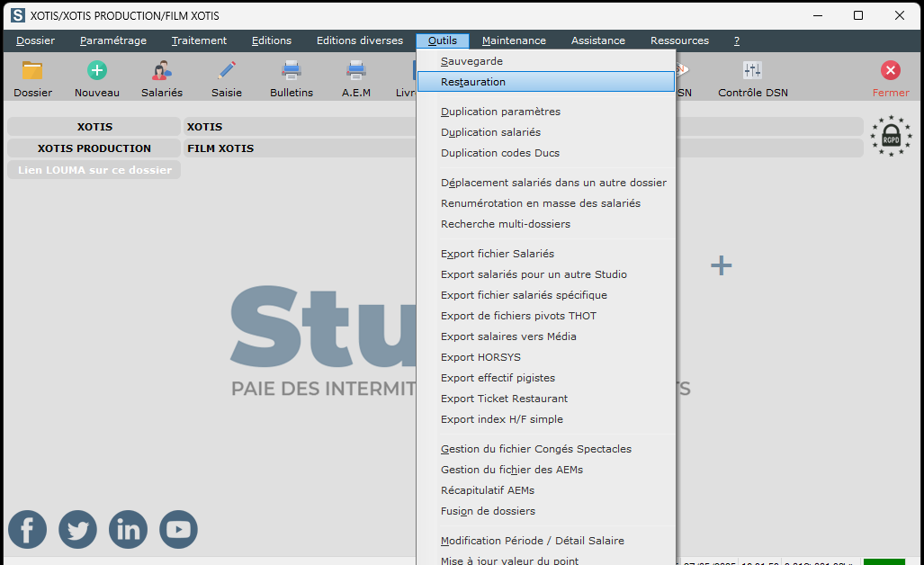The width and height of the screenshot is (924, 565).
Task: Click the XOTIS header label button
Action: coord(94,127)
